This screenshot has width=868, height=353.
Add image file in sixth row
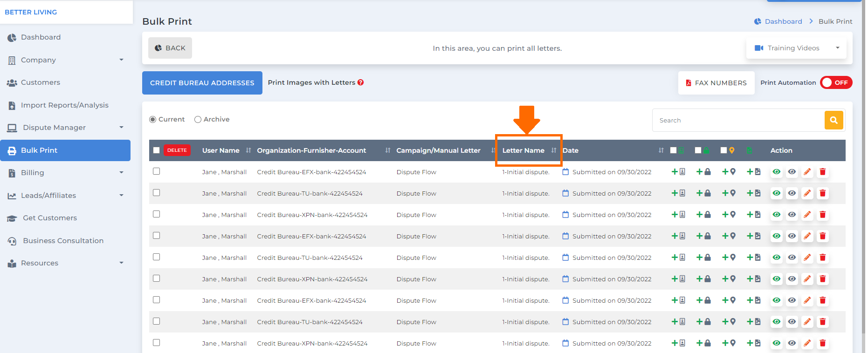tap(754, 279)
